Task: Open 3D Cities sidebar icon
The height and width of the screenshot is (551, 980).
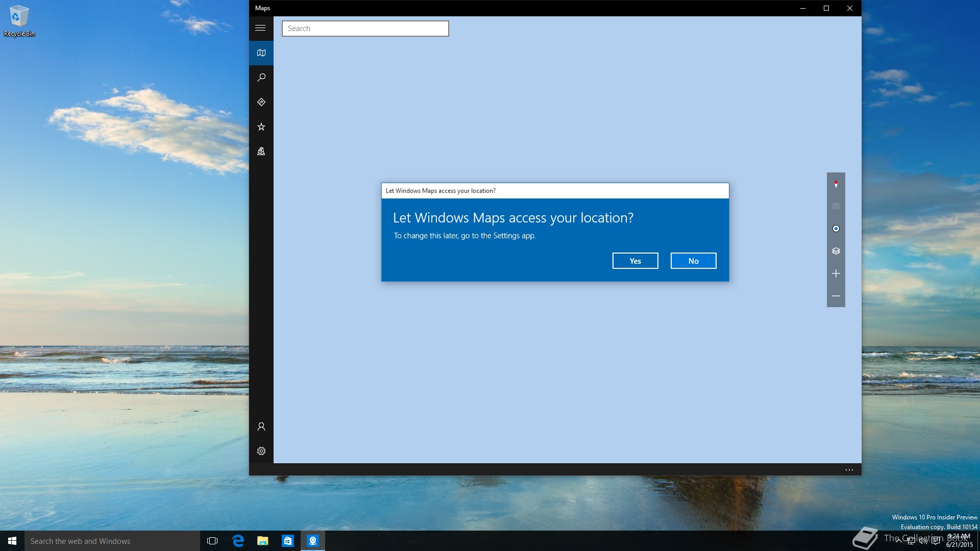Action: [x=261, y=151]
